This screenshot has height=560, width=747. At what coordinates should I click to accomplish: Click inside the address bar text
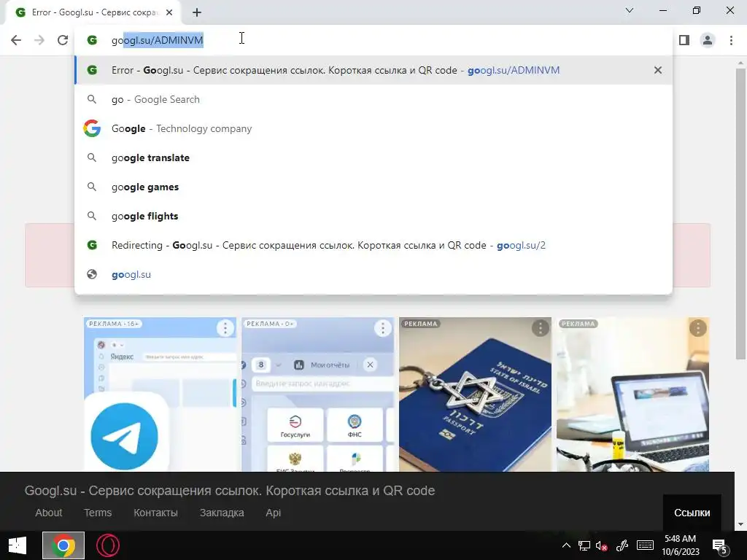click(x=158, y=40)
